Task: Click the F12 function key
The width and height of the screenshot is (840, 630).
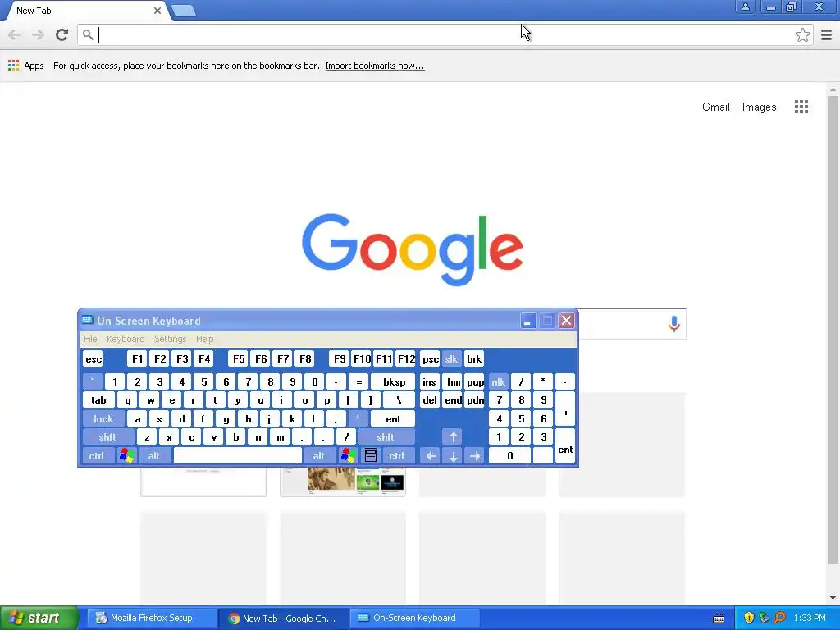Action: click(406, 359)
